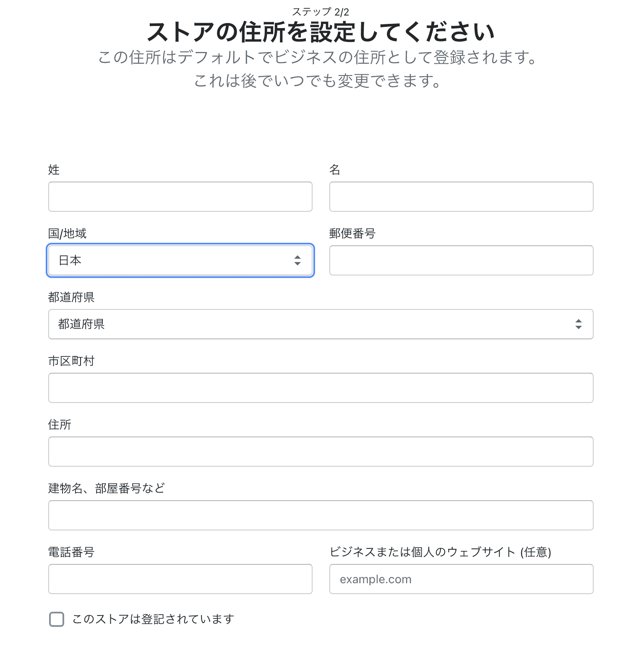Click the 姓 (last name) input field
The width and height of the screenshot is (644, 652).
tap(180, 197)
